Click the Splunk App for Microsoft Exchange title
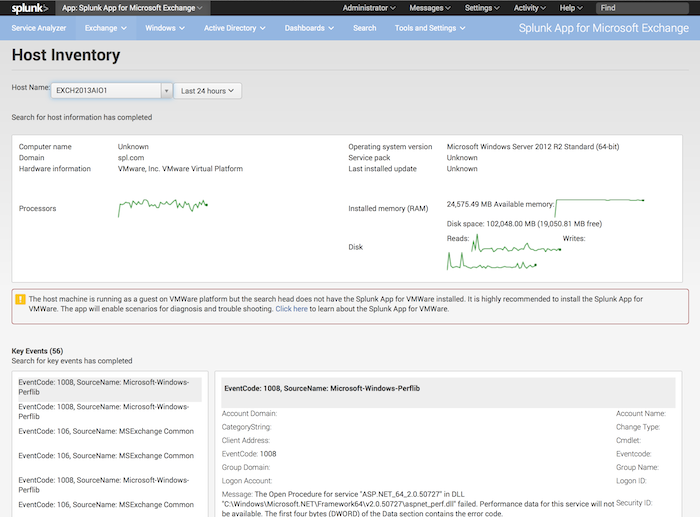The height and width of the screenshot is (517, 700). 604,28
